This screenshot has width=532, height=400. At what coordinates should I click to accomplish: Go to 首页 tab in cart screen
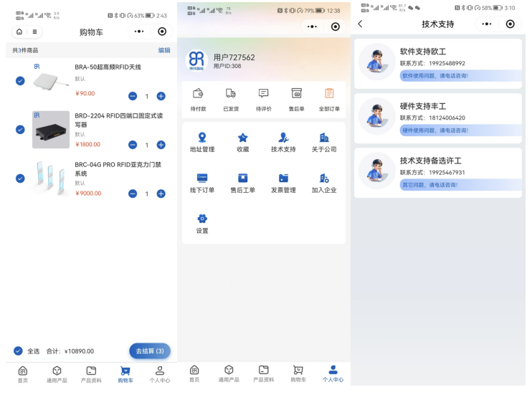(x=23, y=374)
